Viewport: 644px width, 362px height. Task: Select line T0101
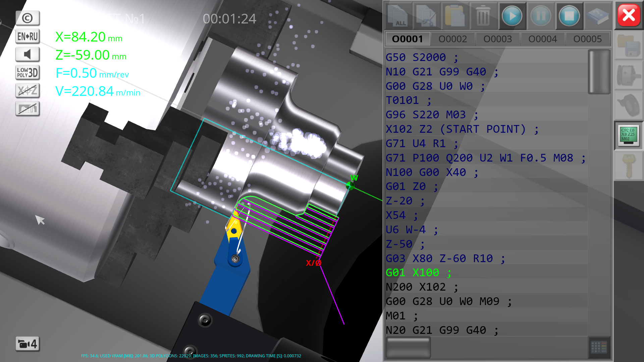tap(486, 100)
